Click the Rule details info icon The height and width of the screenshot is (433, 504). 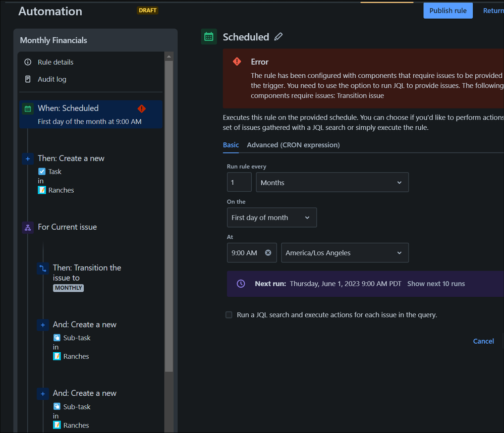[28, 62]
